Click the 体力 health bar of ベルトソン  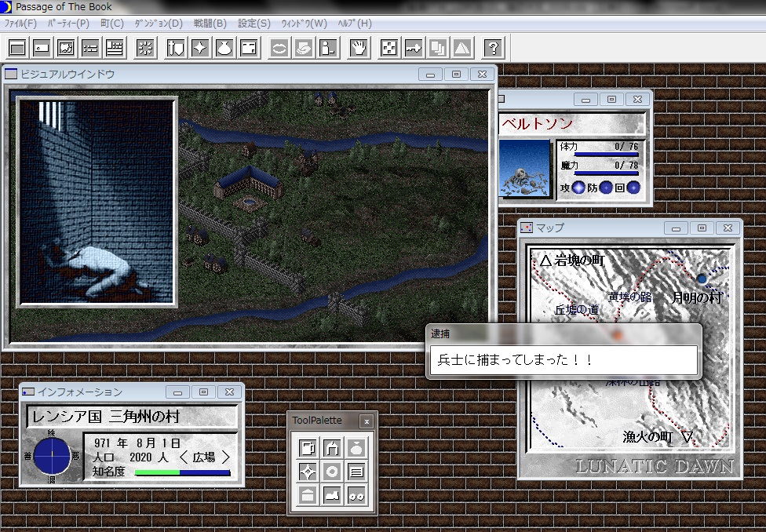click(x=606, y=154)
